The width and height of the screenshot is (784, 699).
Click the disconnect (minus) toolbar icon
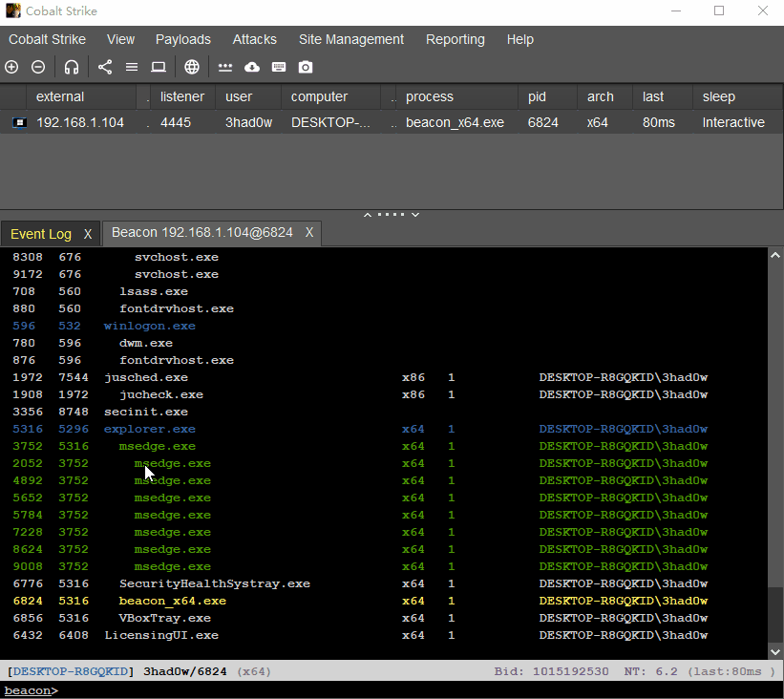(38, 67)
